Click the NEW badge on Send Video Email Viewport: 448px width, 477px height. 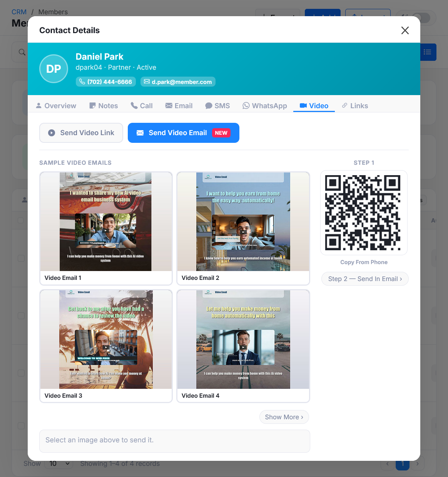[221, 133]
